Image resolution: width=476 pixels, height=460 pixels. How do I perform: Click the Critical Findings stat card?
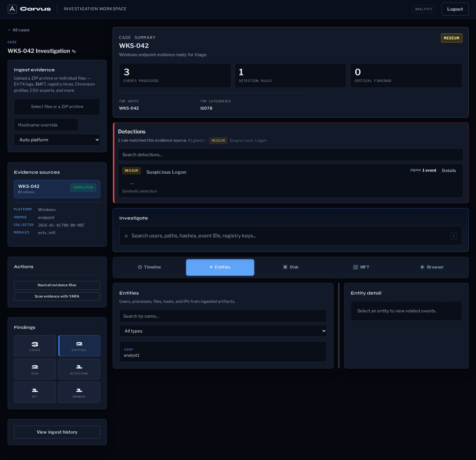point(406,75)
